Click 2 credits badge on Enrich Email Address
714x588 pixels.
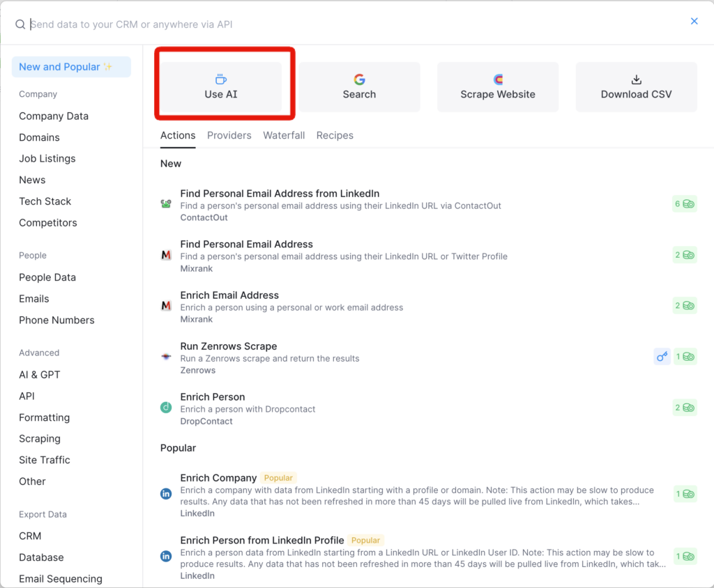(x=685, y=305)
